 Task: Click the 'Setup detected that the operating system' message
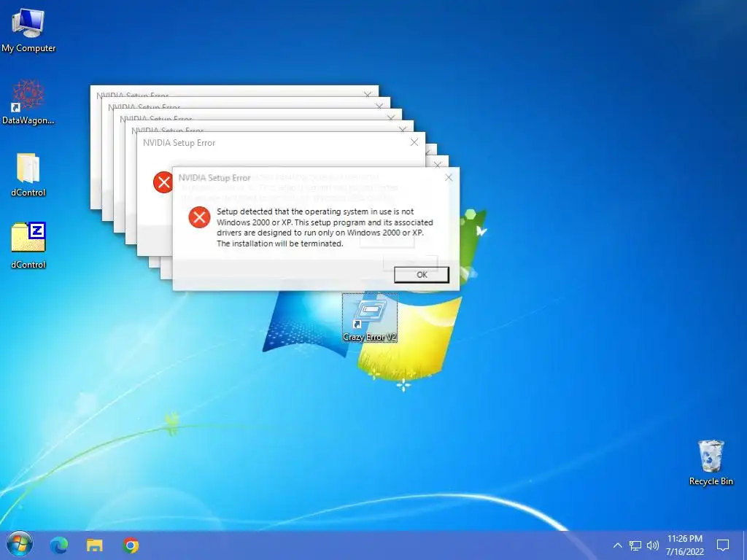[325, 227]
